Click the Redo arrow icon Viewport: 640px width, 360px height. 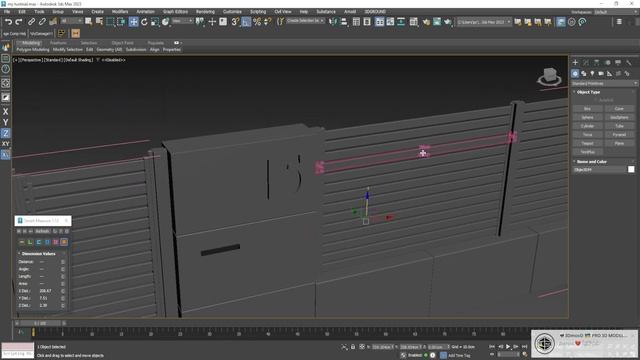point(19,22)
